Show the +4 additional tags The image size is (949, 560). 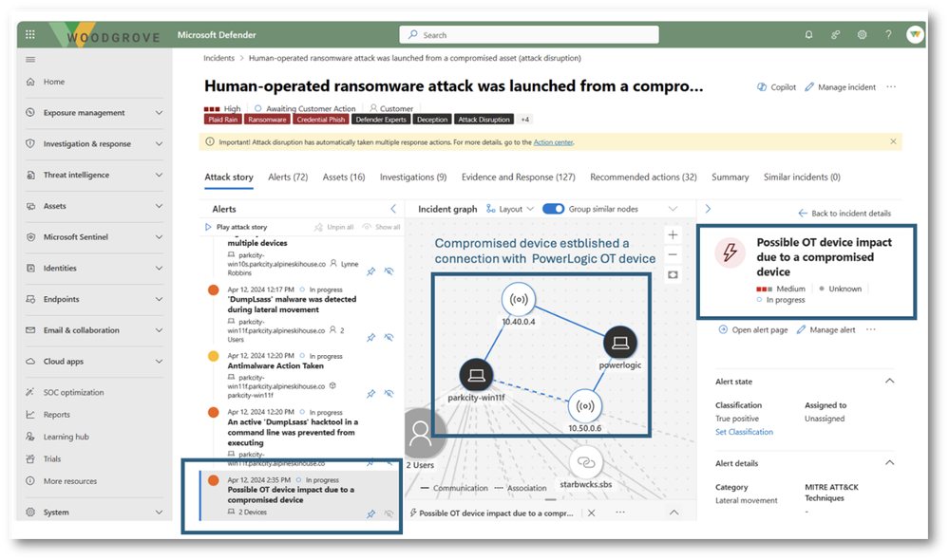tap(524, 120)
